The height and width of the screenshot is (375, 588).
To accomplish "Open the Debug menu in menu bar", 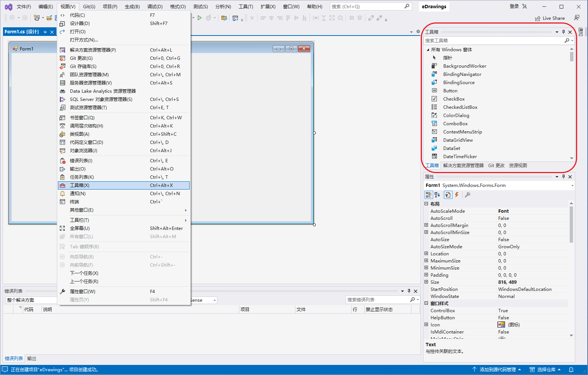I will tap(155, 7).
